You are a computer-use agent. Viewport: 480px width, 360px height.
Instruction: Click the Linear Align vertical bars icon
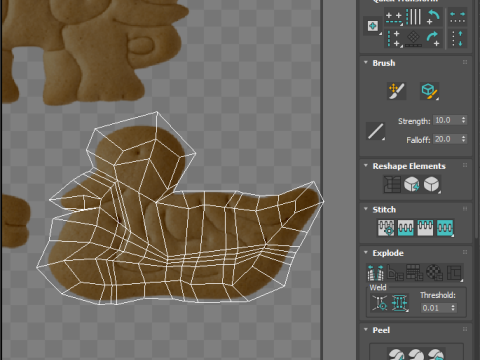click(414, 17)
